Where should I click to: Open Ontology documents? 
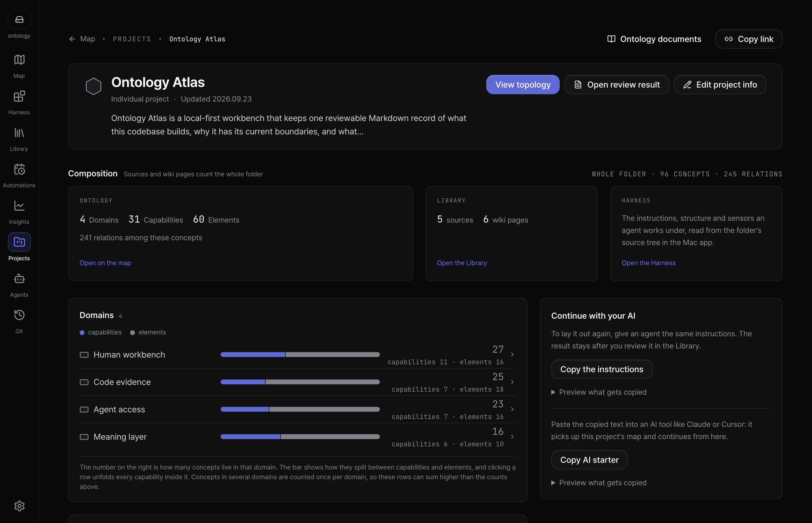[654, 39]
